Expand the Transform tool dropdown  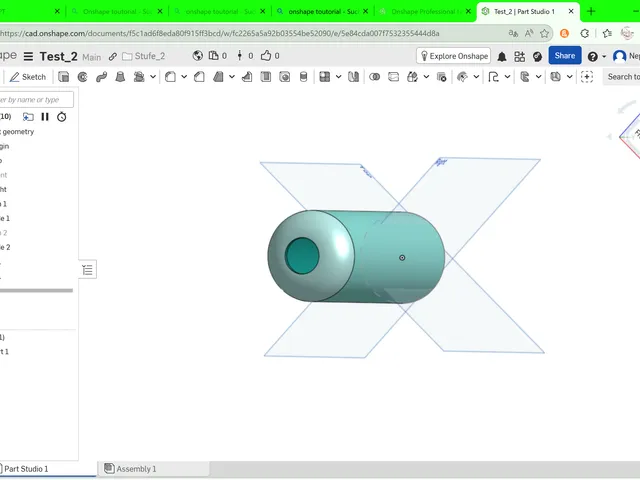point(426,77)
